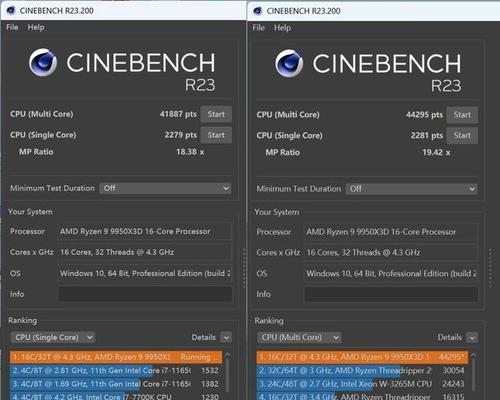Viewport: 500px width, 400px height.
Task: Click the Cinebench icon in right title bar
Action: click(x=258, y=11)
